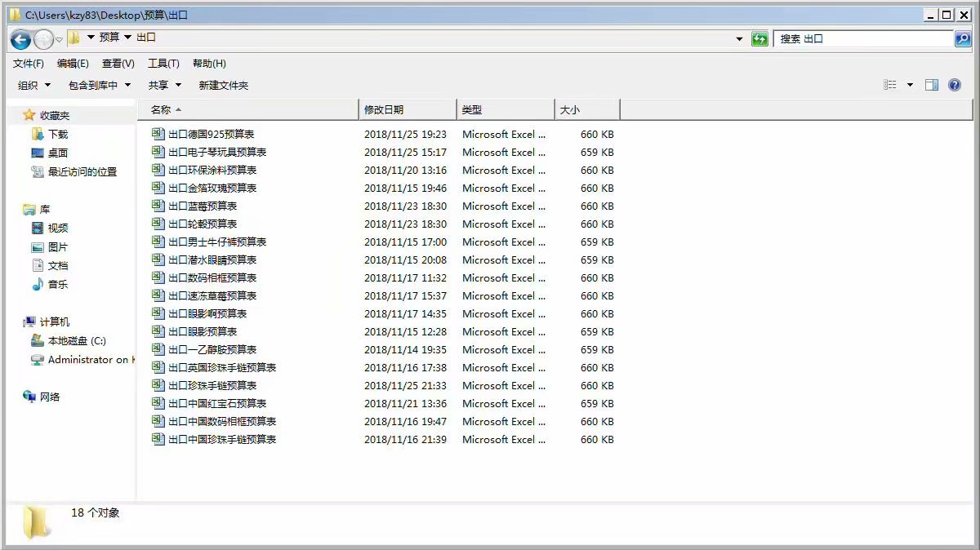Open the 下载 folder in favorites
The image size is (980, 550).
pyautogui.click(x=57, y=134)
